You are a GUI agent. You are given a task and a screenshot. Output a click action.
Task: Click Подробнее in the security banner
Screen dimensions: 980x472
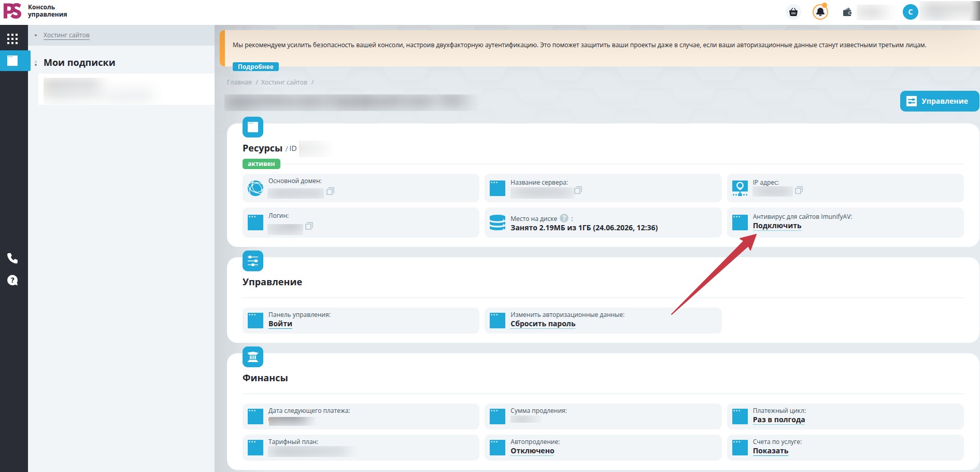pos(255,66)
